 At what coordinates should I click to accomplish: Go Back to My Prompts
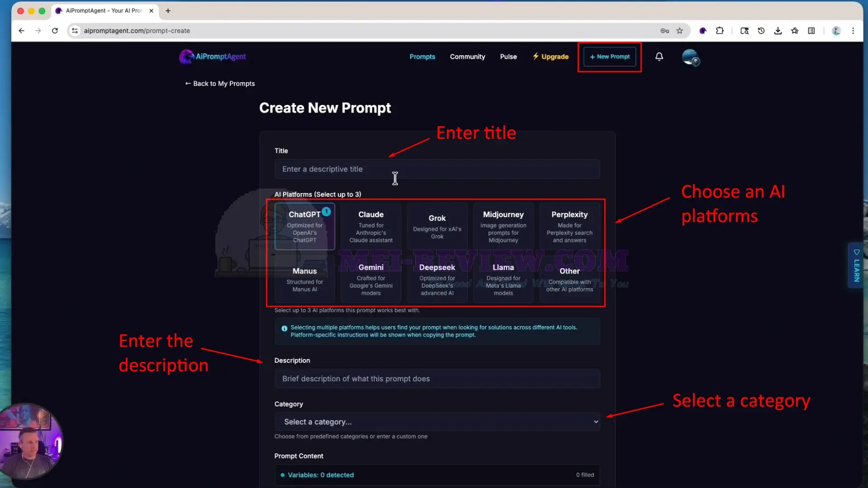pyautogui.click(x=220, y=84)
